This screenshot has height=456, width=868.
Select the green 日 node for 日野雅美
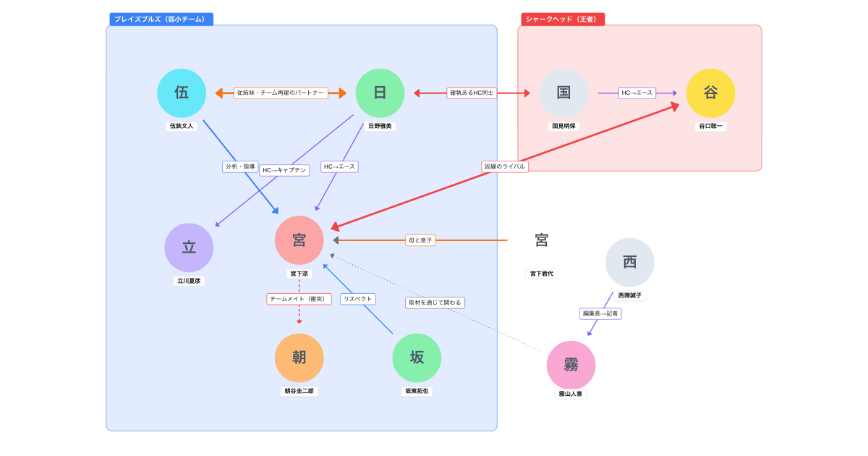coord(380,93)
